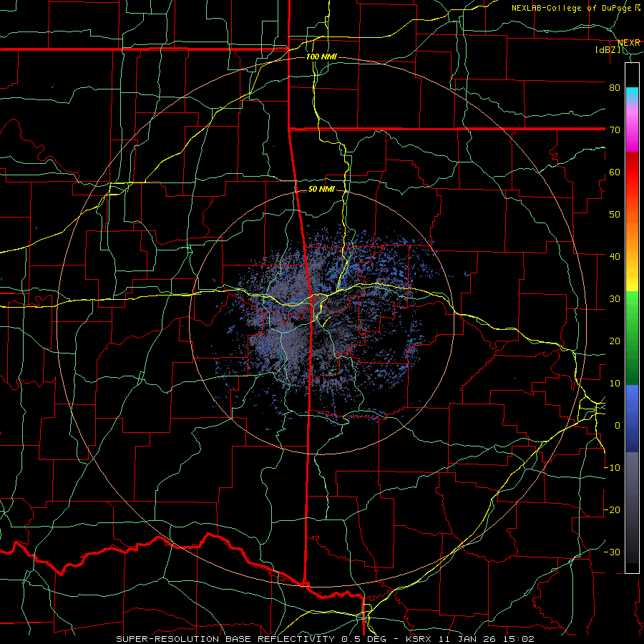Click the NEXR legend title
The height and width of the screenshot is (644, 644).
(629, 43)
